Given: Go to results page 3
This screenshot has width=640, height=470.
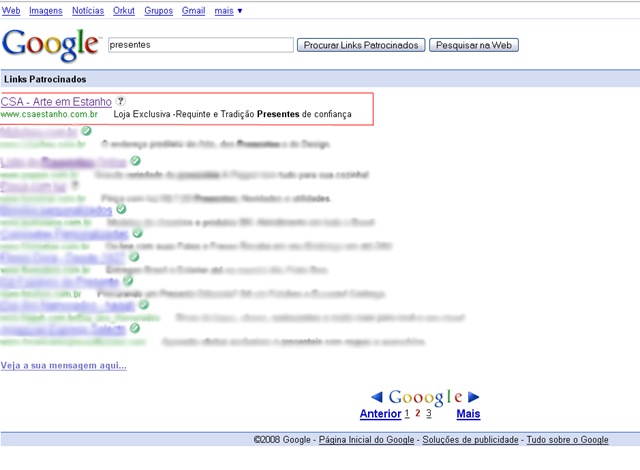Looking at the screenshot, I should 429,414.
